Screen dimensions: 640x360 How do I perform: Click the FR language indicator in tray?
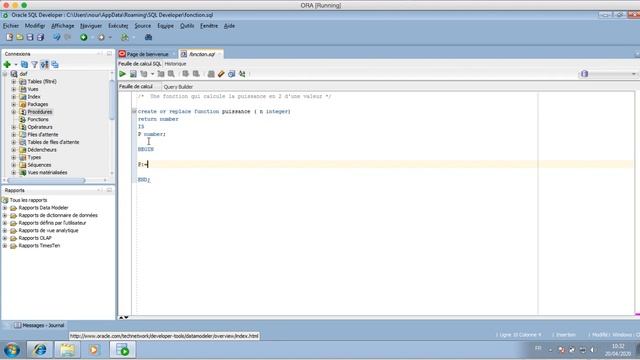pyautogui.click(x=538, y=348)
